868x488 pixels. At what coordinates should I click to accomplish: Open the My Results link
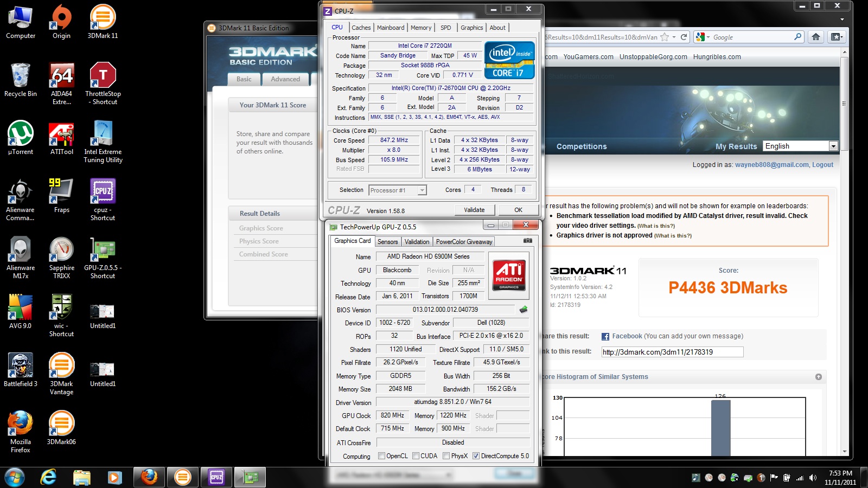(x=736, y=146)
